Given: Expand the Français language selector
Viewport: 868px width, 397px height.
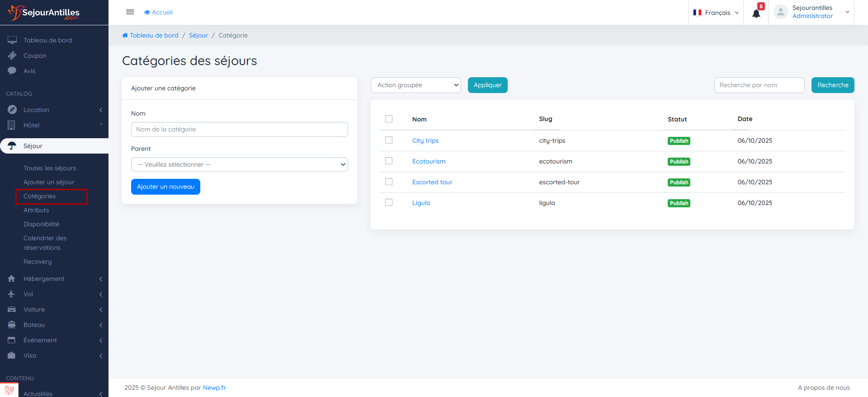Looking at the screenshot, I should (716, 13).
